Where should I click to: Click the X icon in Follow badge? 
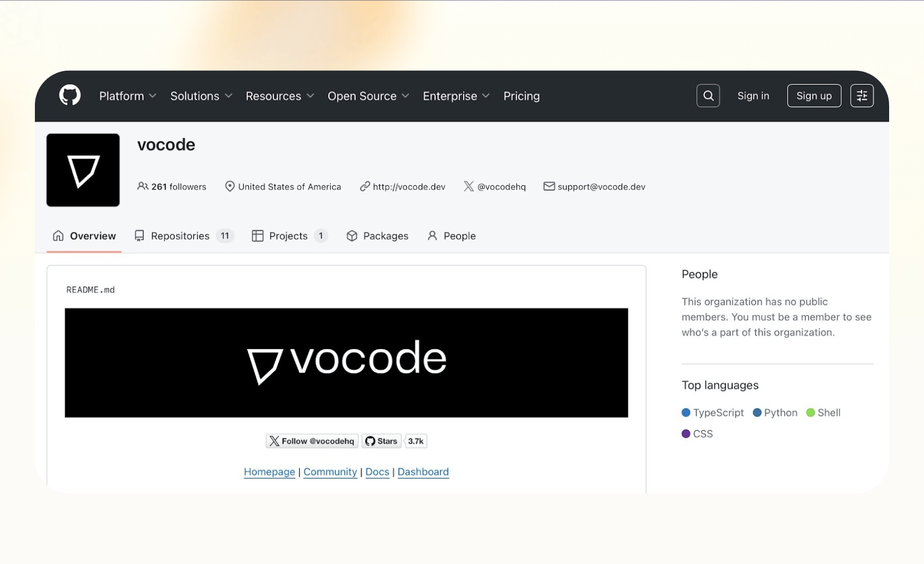[274, 441]
